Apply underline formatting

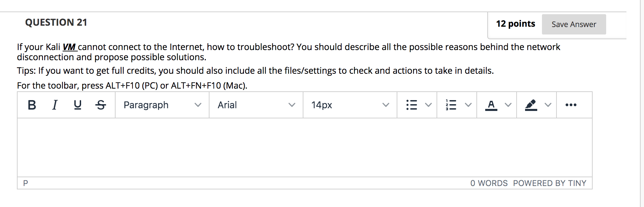point(78,105)
